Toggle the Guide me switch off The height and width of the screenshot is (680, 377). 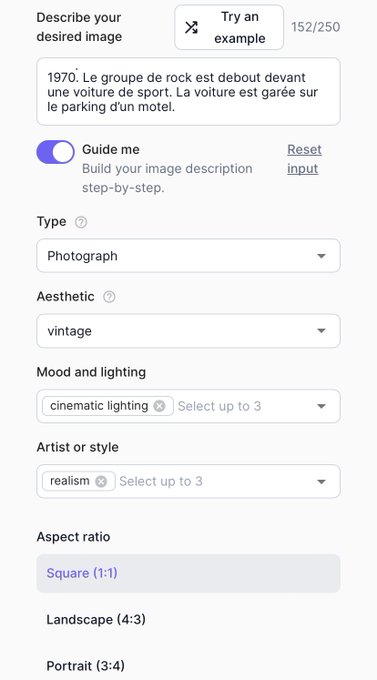[56, 152]
